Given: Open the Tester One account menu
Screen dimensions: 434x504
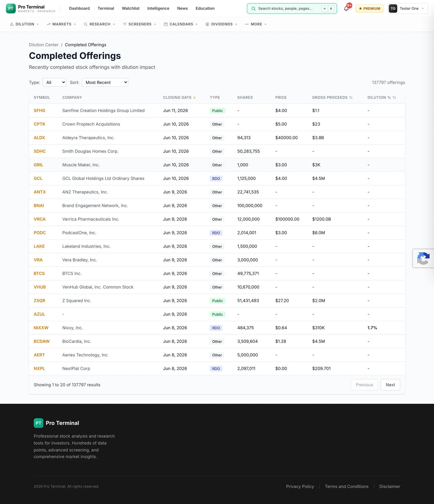Looking at the screenshot, I should (407, 8).
